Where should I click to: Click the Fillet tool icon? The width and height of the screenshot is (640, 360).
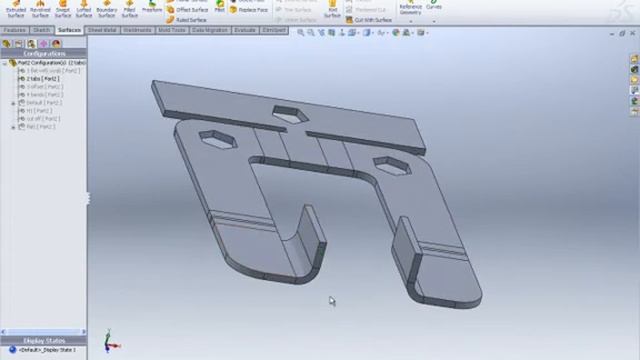(x=220, y=6)
